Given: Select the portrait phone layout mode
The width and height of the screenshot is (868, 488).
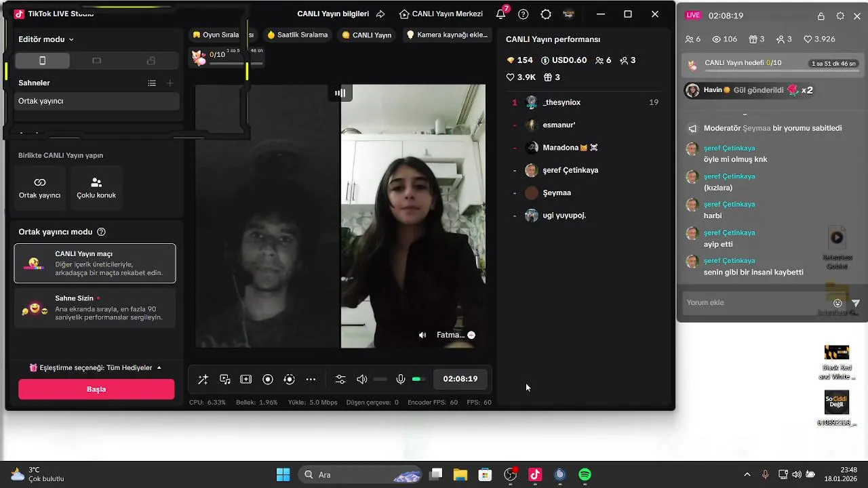Looking at the screenshot, I should pos(43,61).
